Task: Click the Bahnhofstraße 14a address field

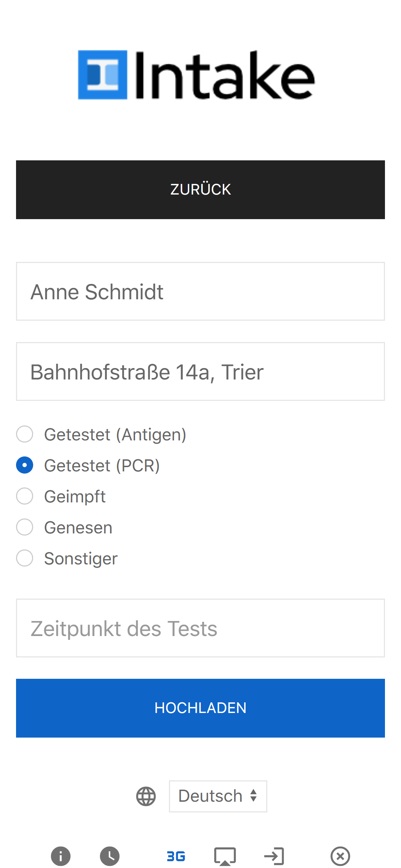Action: pyautogui.click(x=200, y=372)
